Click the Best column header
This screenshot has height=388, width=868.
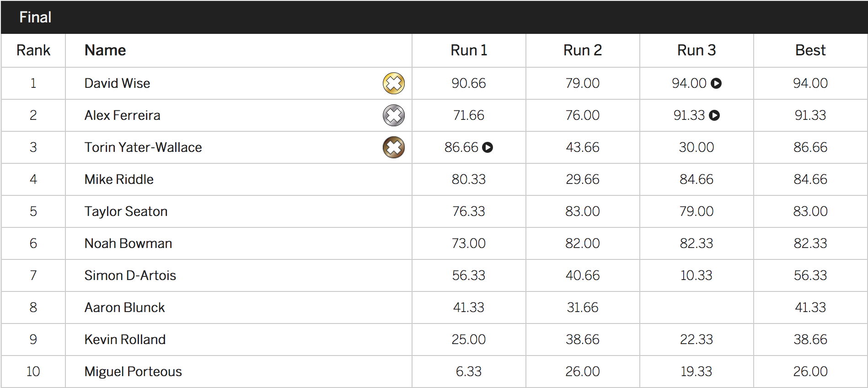click(x=810, y=50)
